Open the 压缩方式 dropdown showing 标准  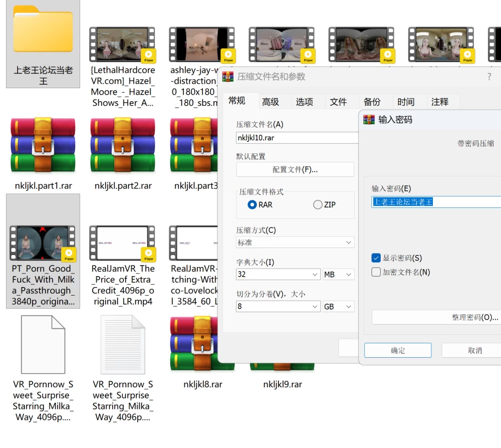pos(295,243)
